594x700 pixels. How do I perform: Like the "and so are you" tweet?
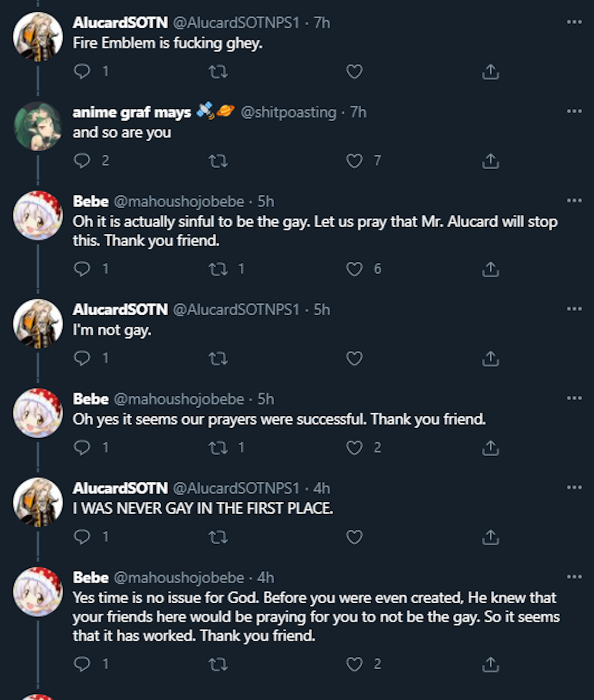point(354,161)
